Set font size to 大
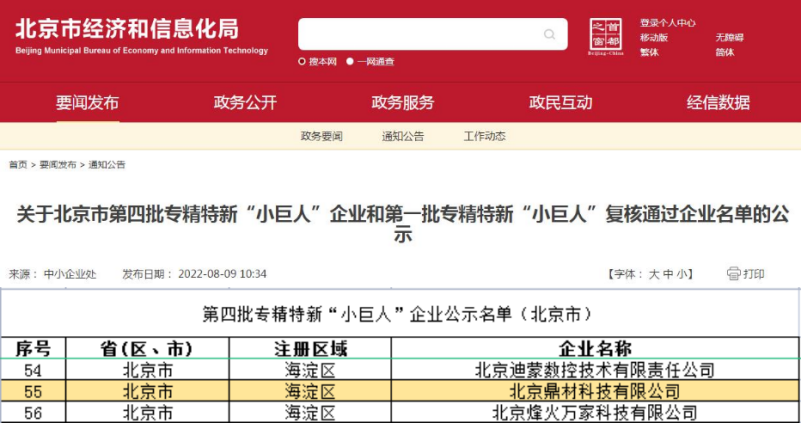The height and width of the screenshot is (423, 801). [655, 274]
